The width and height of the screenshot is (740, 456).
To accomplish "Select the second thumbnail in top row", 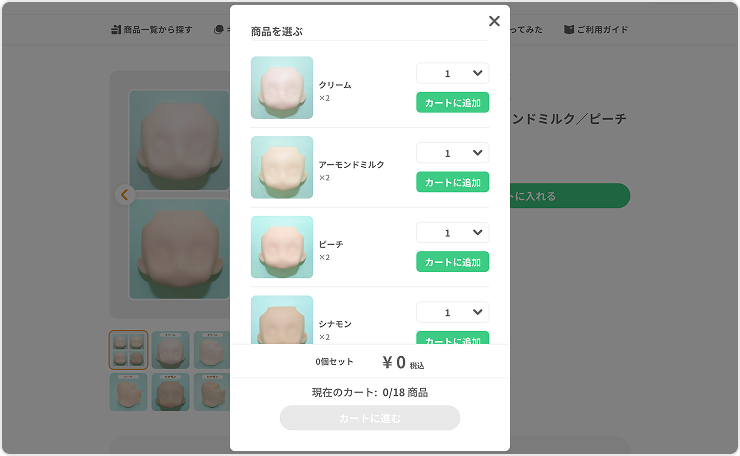I will (x=170, y=350).
